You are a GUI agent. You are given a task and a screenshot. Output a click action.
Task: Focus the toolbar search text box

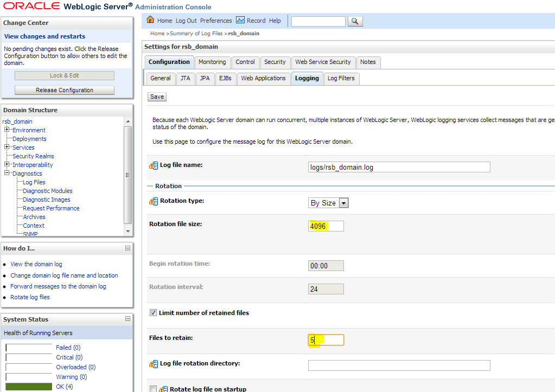318,21
